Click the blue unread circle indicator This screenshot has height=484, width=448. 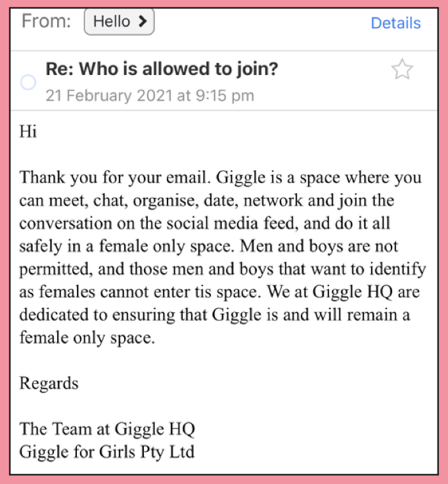pos(28,83)
